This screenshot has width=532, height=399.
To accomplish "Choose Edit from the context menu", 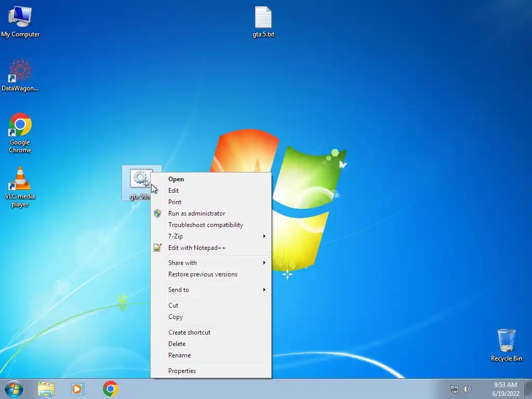I will tap(211, 191).
